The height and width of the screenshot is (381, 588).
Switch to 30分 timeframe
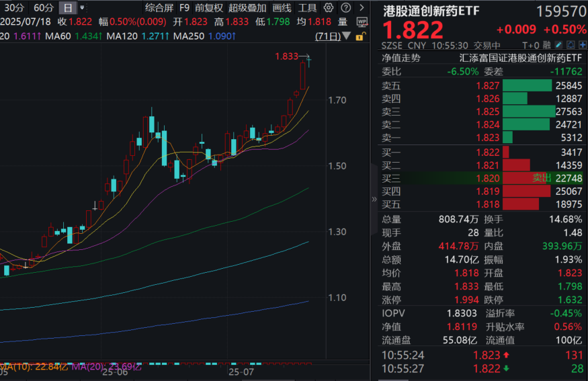tap(13, 8)
